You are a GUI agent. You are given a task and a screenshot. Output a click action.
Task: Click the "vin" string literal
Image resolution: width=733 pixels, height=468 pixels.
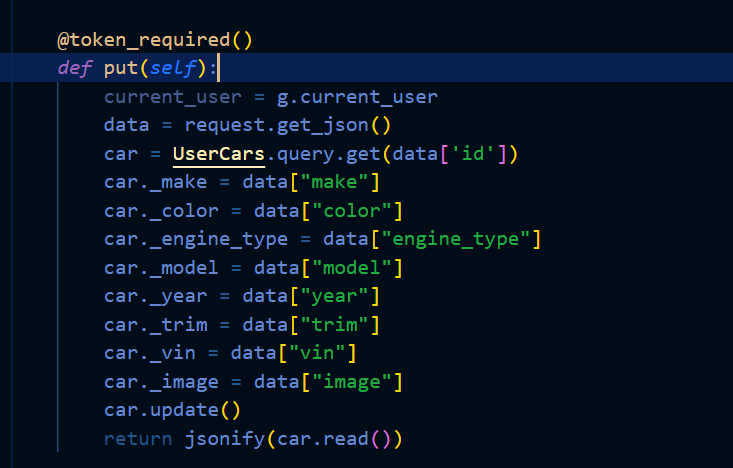click(316, 353)
